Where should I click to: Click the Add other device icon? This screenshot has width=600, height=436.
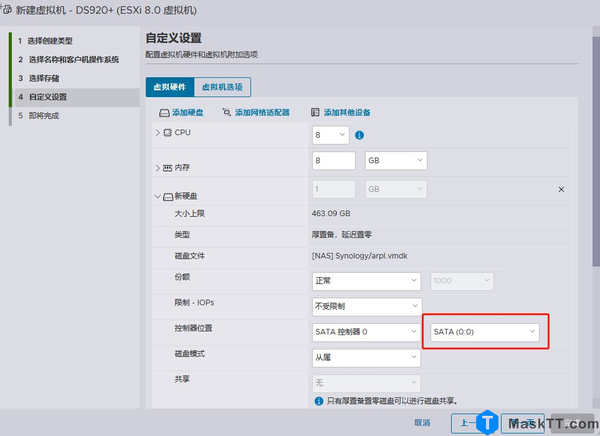tap(315, 112)
